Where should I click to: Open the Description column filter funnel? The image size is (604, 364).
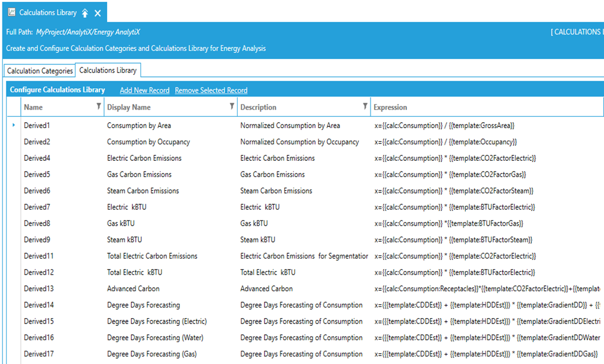click(x=365, y=107)
